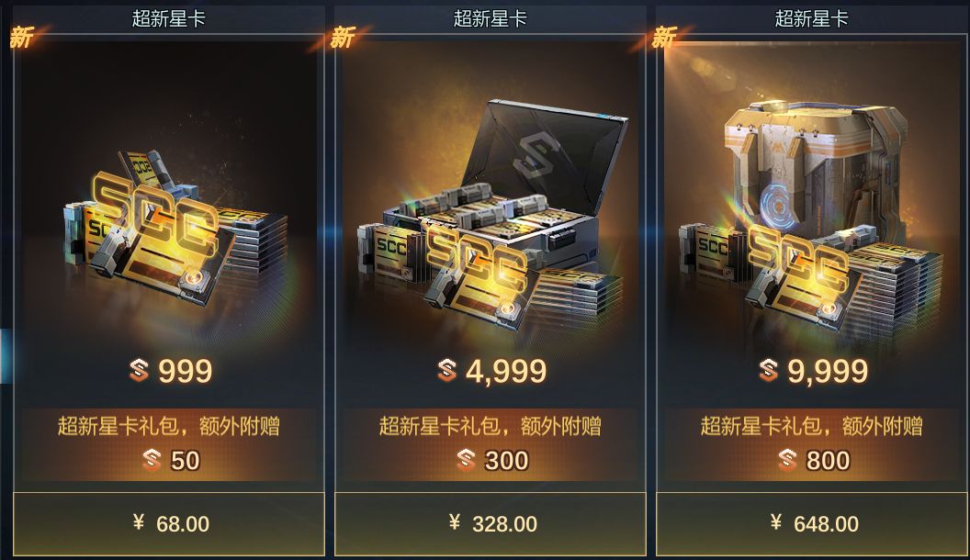
Task: Click the first 超新星卡 title header
Action: coord(168,18)
